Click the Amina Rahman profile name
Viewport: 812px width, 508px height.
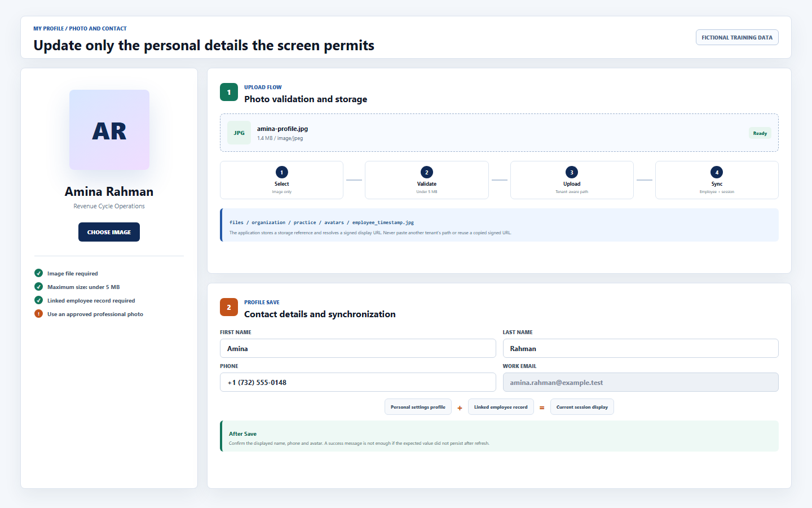coord(109,191)
